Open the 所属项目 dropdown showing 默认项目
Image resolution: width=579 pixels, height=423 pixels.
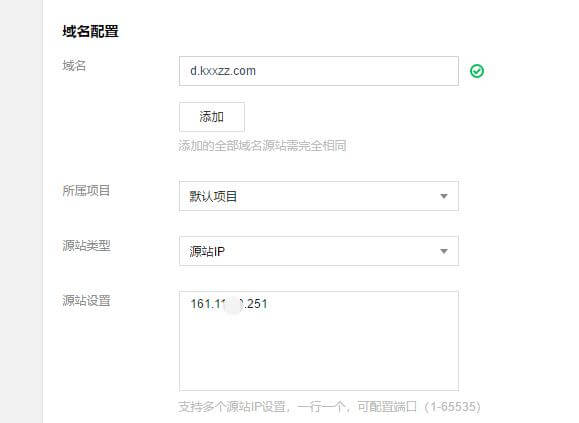click(x=319, y=196)
